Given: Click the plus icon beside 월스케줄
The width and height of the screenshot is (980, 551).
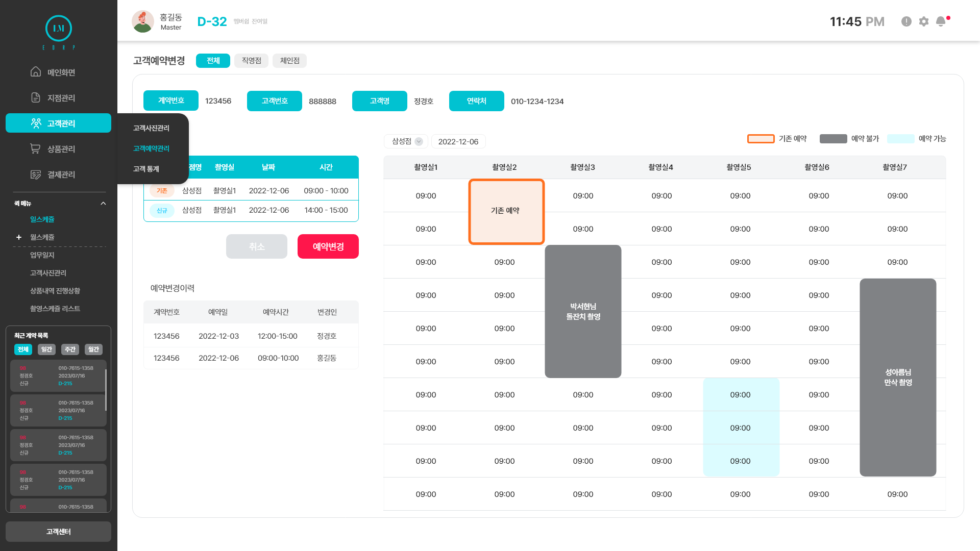Looking at the screenshot, I should pos(19,237).
